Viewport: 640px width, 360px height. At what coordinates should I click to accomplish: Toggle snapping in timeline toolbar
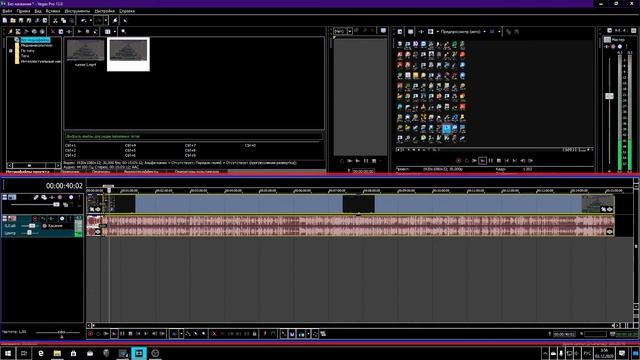click(x=284, y=334)
